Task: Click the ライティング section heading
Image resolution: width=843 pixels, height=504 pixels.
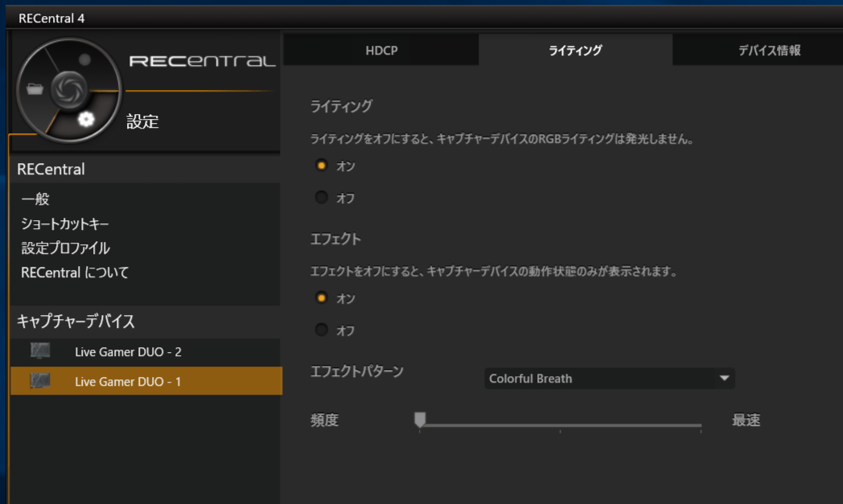Action: [x=341, y=106]
